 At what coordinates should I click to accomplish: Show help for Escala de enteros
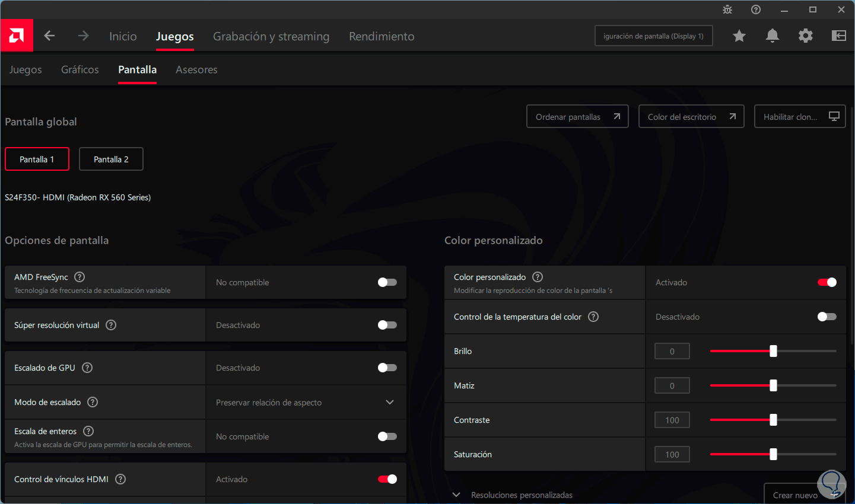click(88, 431)
